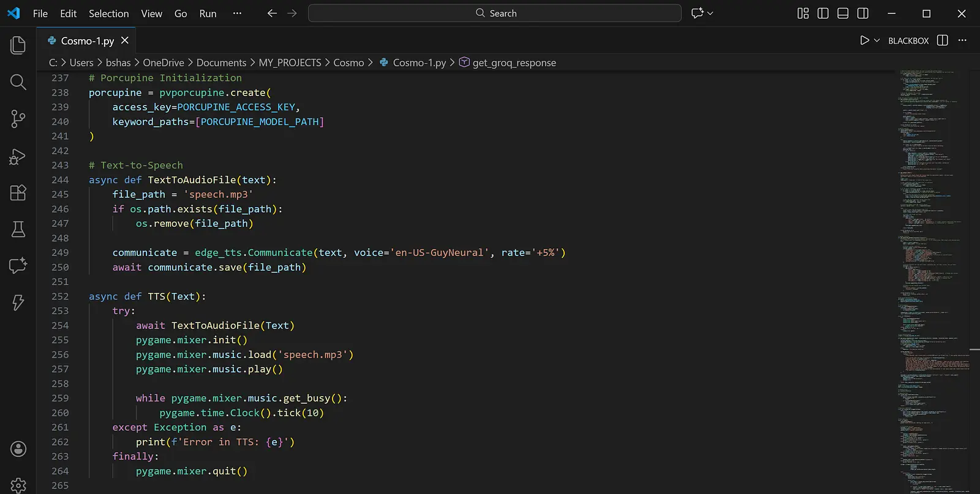Viewport: 980px width, 494px height.
Task: Open the overflow menu in menu bar
Action: [237, 13]
